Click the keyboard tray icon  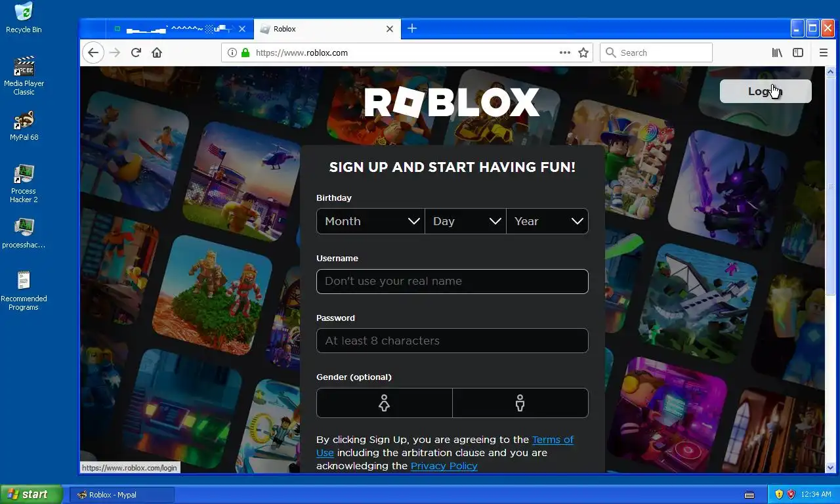pos(750,494)
